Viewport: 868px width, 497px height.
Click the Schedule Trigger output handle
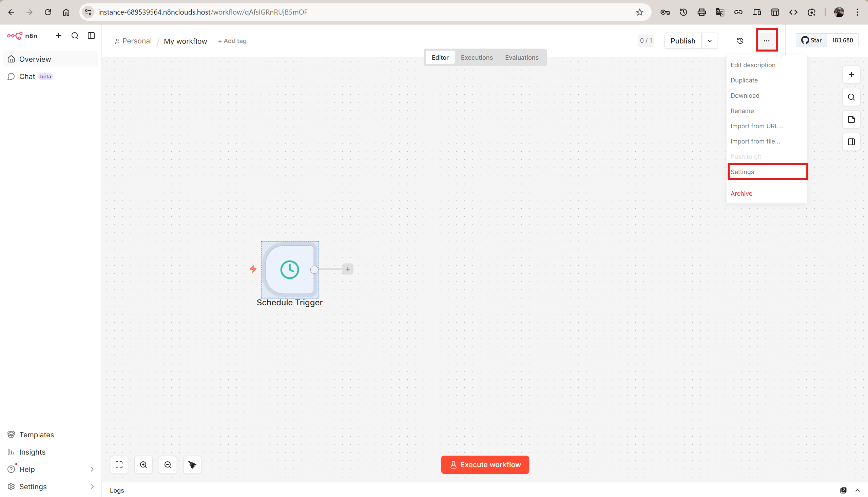pos(314,270)
